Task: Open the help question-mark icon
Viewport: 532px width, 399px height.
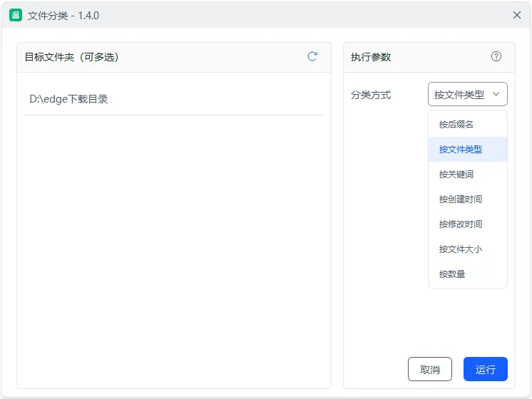Action: [x=496, y=56]
